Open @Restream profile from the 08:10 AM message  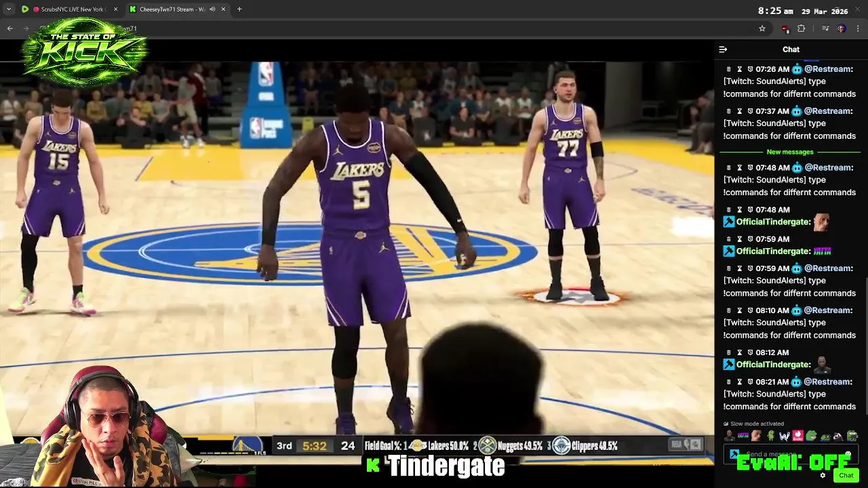coord(829,310)
